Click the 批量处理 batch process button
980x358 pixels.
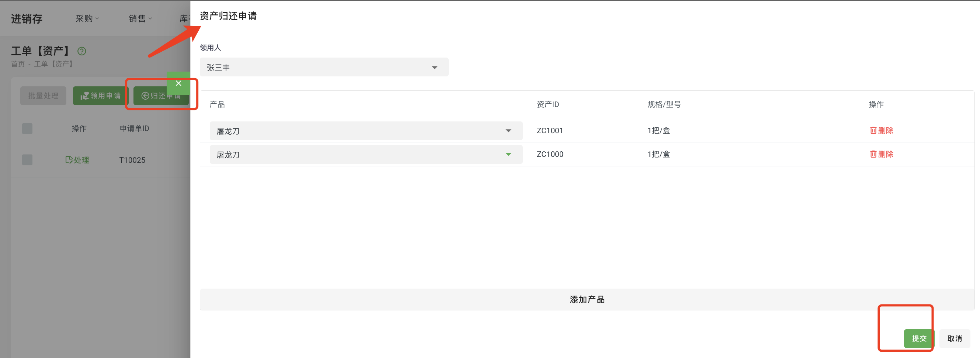(x=43, y=96)
